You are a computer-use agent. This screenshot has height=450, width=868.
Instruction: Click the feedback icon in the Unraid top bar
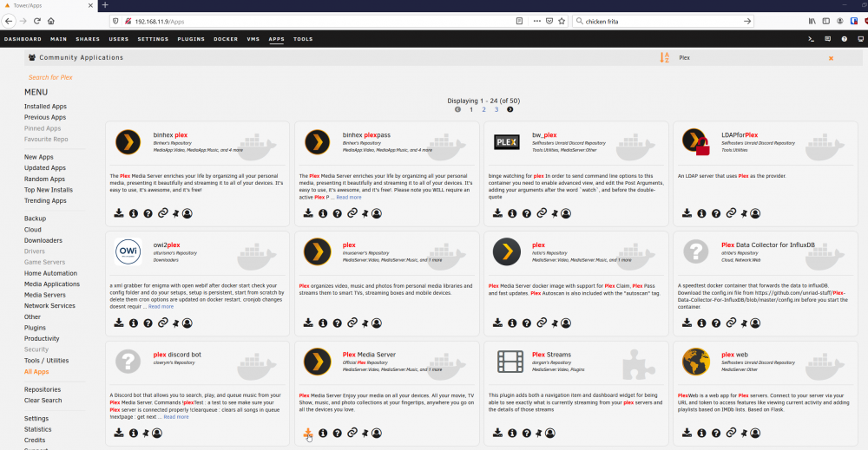827,39
